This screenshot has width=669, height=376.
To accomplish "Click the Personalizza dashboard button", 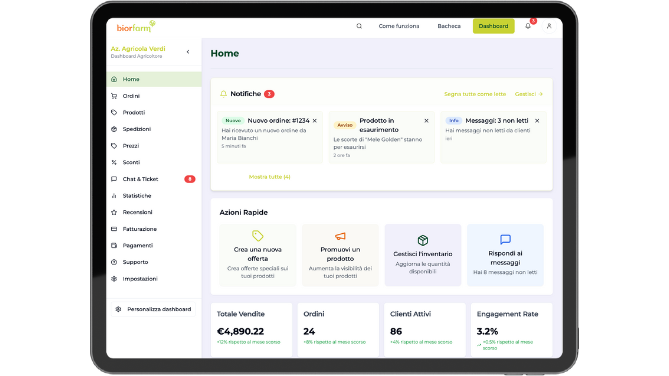I will pos(154,309).
